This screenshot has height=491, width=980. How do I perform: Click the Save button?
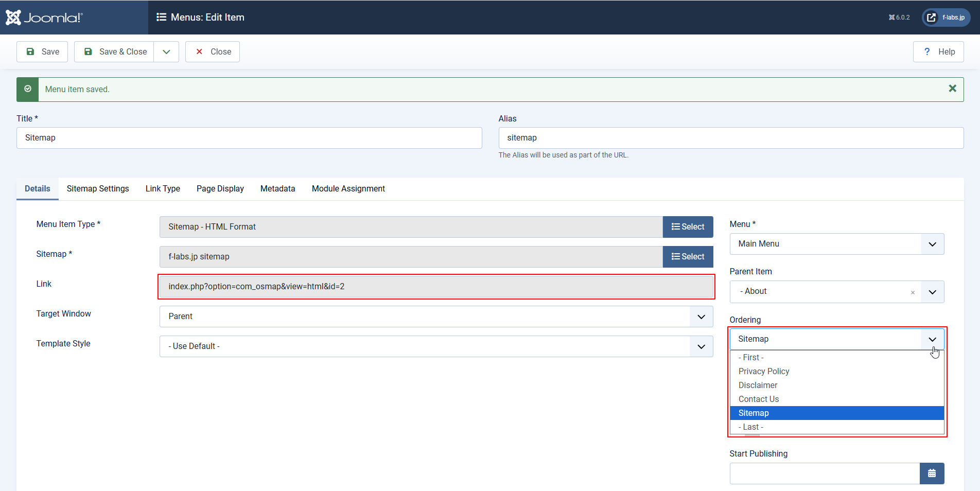tap(42, 51)
